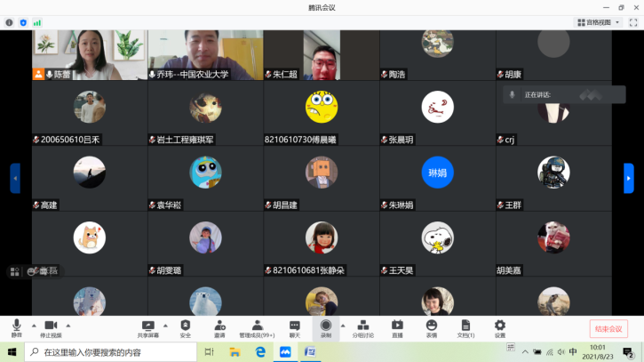Go to next page of participants
The height and width of the screenshot is (362, 644).
pyautogui.click(x=629, y=178)
